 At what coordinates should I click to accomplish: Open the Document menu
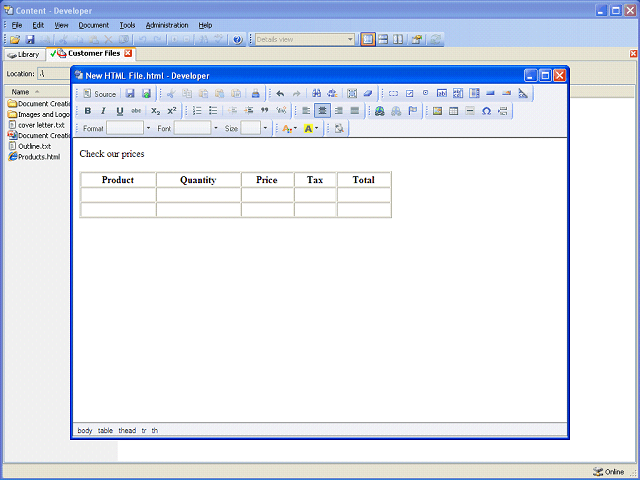coord(93,25)
